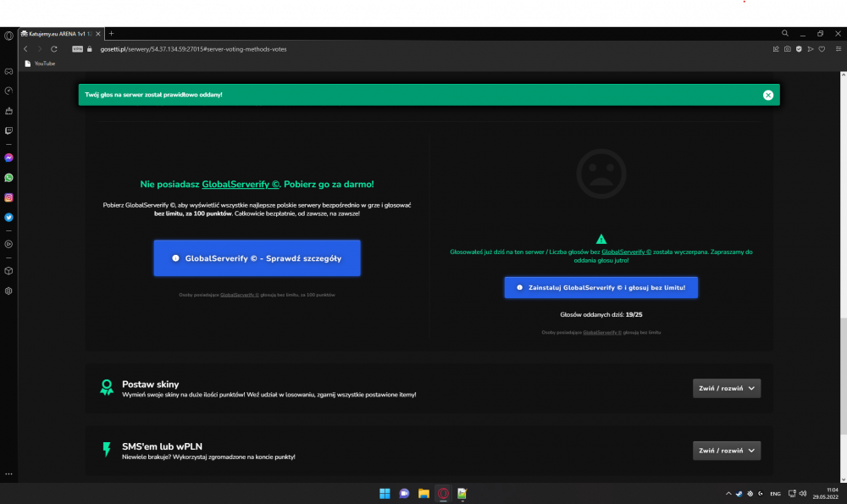The image size is (847, 504).
Task: Open Teams chat from taskbar
Action: pos(404,493)
